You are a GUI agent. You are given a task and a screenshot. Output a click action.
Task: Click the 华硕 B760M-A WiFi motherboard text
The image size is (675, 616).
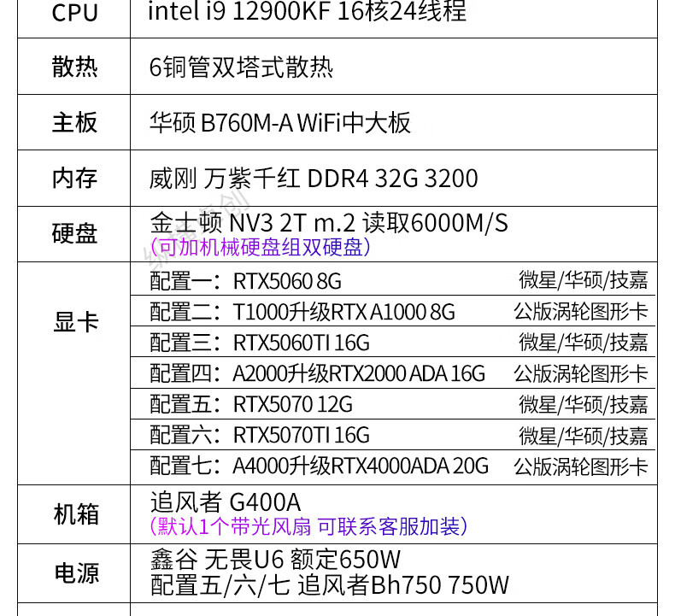point(280,122)
